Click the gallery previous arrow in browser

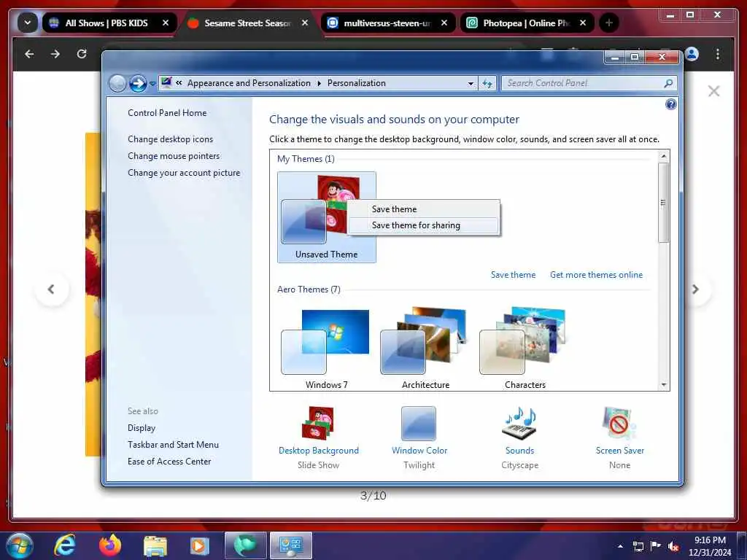(52, 289)
